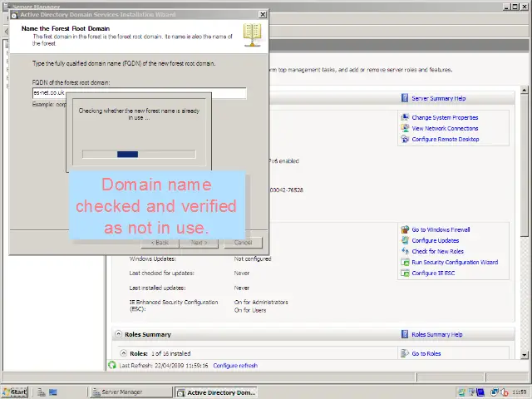Click the Server Summary Help icon
Image resolution: width=532 pixels, height=399 pixels.
pyautogui.click(x=405, y=98)
